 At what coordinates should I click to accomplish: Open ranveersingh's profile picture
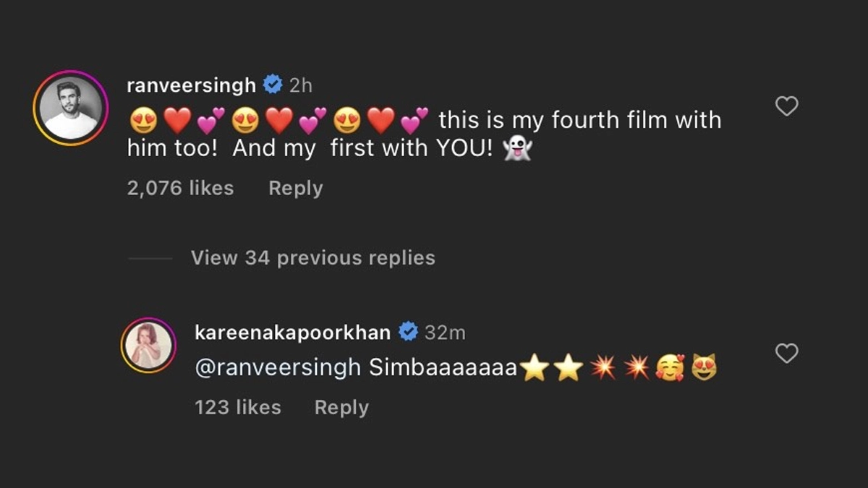tap(70, 108)
